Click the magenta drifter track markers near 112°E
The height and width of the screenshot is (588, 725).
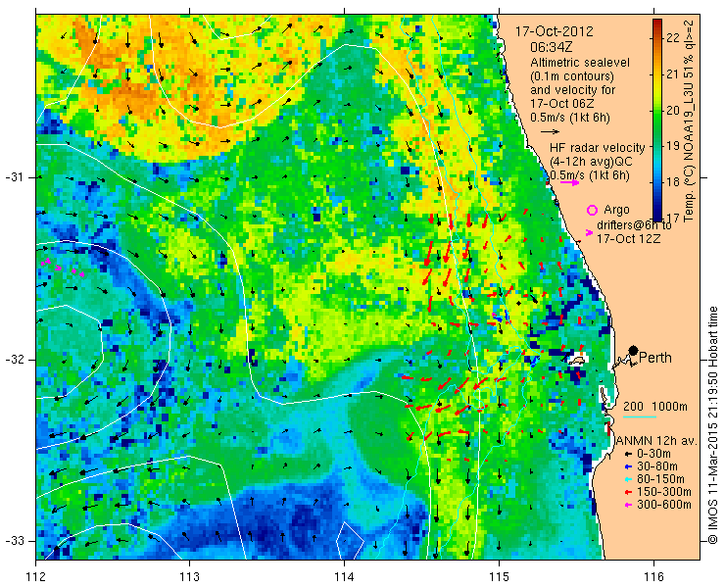coord(63,269)
